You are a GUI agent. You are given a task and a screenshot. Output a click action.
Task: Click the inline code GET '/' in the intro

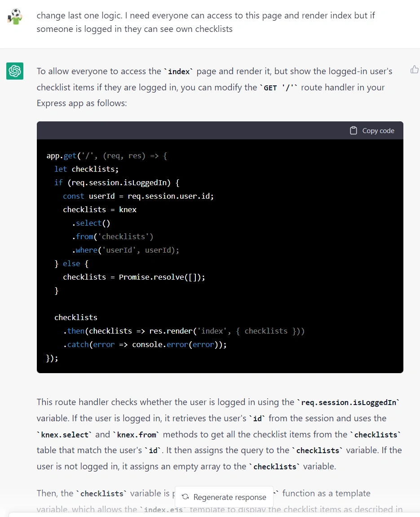279,88
